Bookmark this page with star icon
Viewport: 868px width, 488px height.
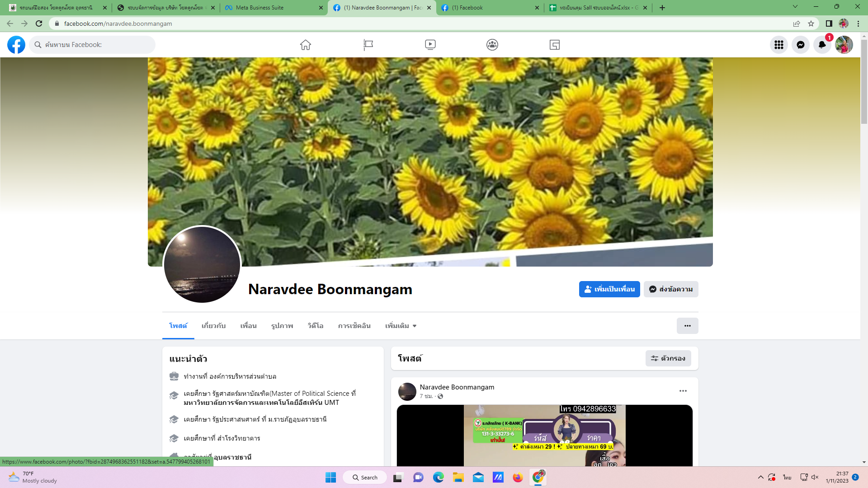(811, 23)
